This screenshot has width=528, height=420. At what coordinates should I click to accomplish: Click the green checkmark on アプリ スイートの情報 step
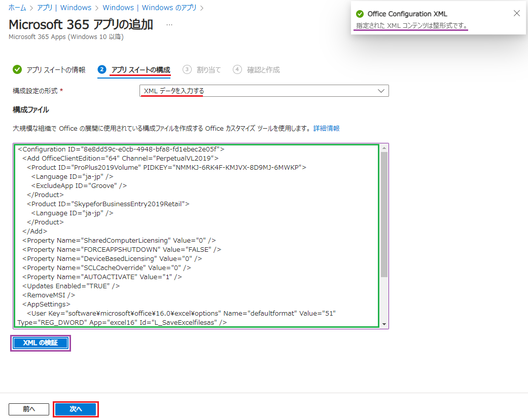click(x=17, y=69)
